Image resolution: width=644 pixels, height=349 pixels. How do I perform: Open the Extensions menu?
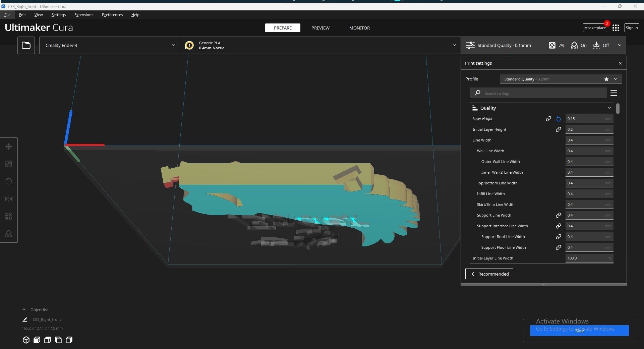click(84, 15)
